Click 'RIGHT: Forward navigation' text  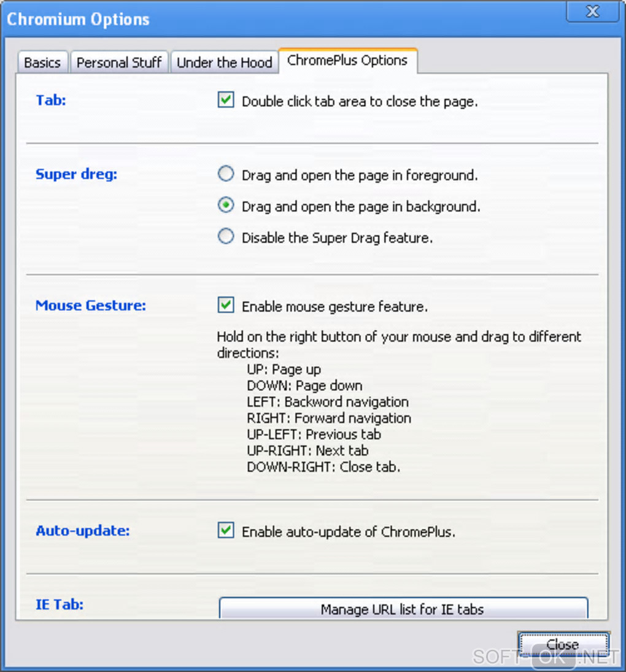(x=329, y=419)
